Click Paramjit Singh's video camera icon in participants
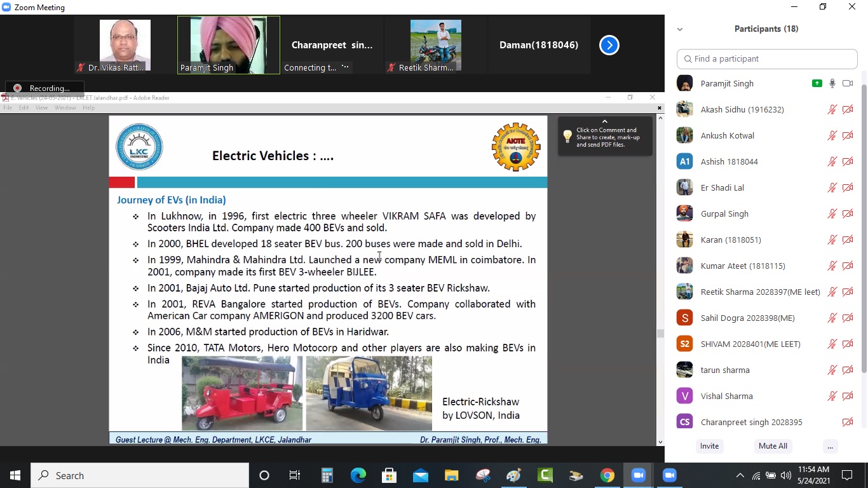The width and height of the screenshot is (868, 488). (x=848, y=83)
